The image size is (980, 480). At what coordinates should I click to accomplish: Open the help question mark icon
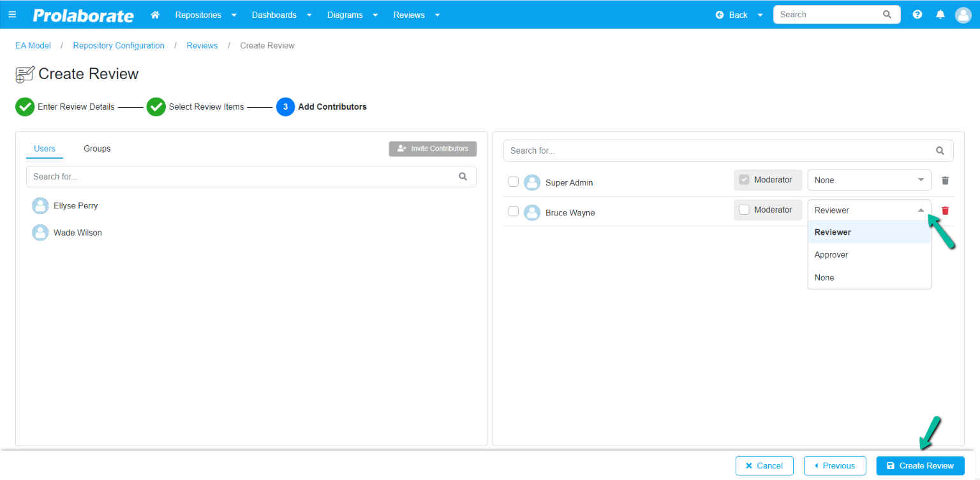(x=917, y=14)
